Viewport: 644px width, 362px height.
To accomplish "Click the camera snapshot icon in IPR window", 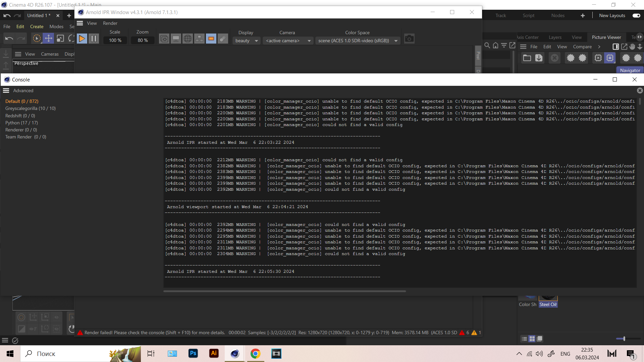I will tap(409, 39).
